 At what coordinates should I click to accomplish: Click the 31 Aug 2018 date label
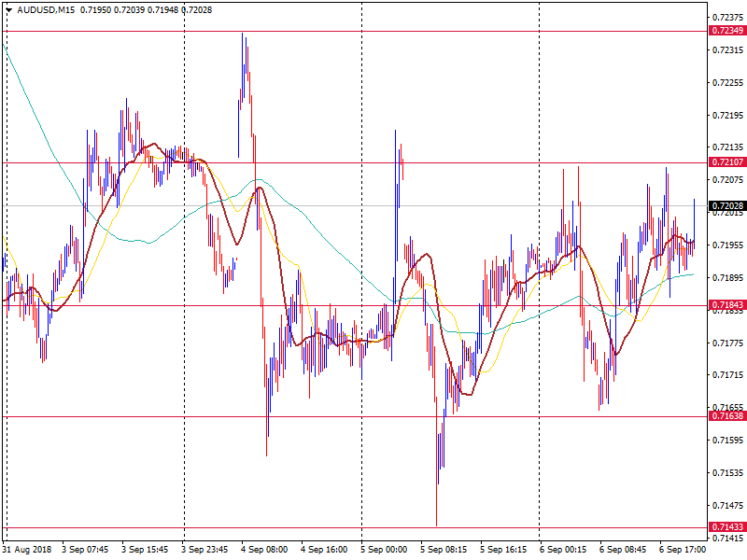tap(27, 550)
